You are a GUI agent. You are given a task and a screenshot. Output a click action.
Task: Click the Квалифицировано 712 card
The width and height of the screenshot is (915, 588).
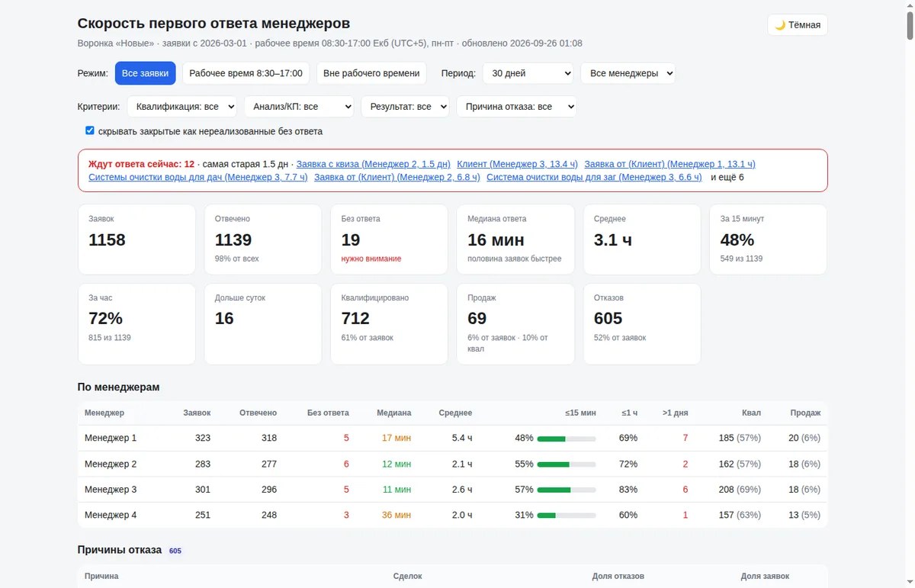(389, 324)
